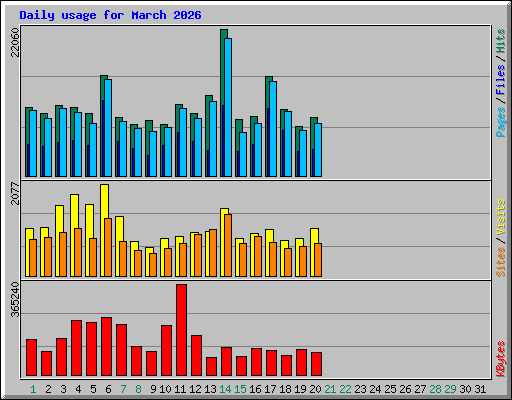Select day 12 on the date axis
Viewport: 512px width, 400px height.
195,389
